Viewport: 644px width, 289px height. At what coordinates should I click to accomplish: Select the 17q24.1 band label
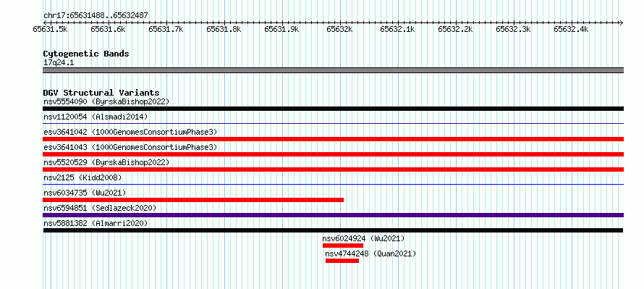click(x=59, y=63)
